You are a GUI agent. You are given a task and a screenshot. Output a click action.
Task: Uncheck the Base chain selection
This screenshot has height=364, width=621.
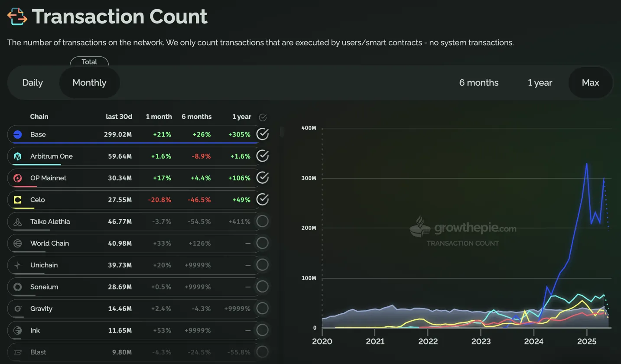[x=263, y=134]
